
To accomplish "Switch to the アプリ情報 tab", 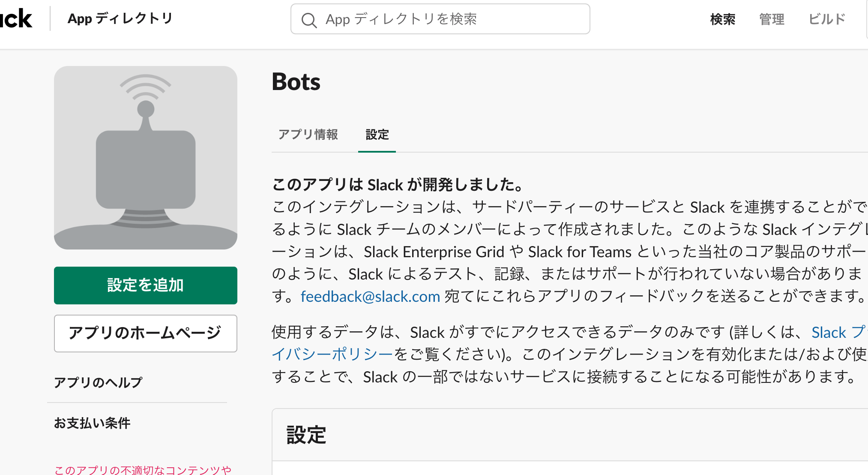I will pyautogui.click(x=308, y=135).
